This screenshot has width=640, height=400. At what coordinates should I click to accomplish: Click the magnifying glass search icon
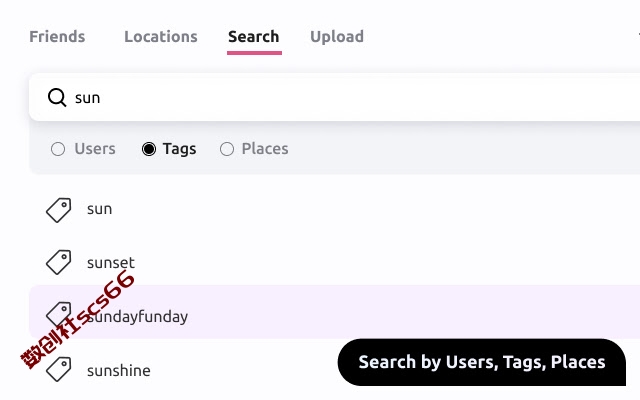pyautogui.click(x=57, y=98)
